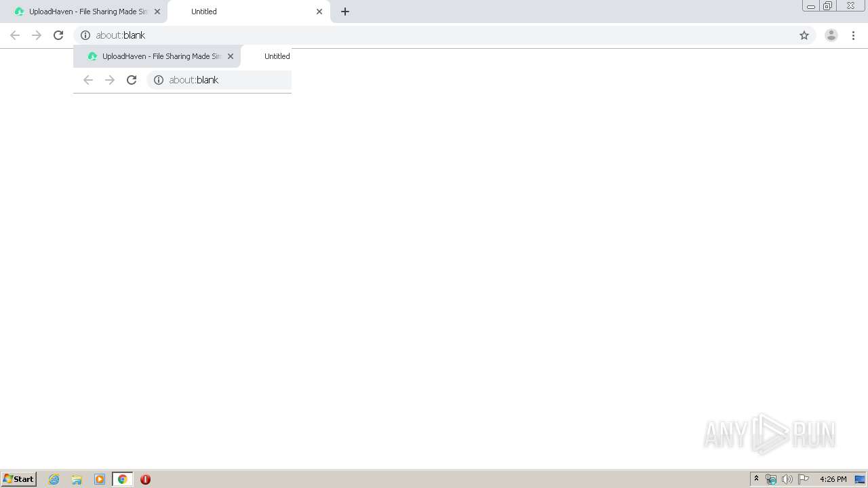Show desktop via the tray monitor icon
The width and height of the screenshot is (868, 488).
[x=860, y=479]
